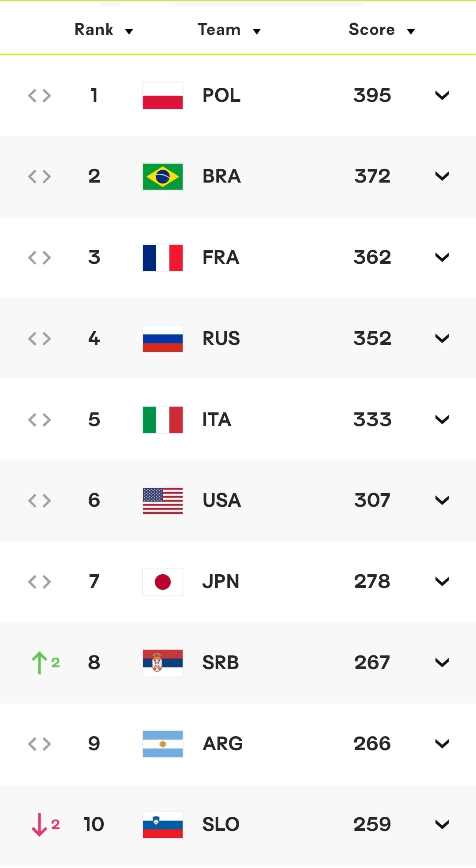Click the Argentina flag icon

point(163,744)
